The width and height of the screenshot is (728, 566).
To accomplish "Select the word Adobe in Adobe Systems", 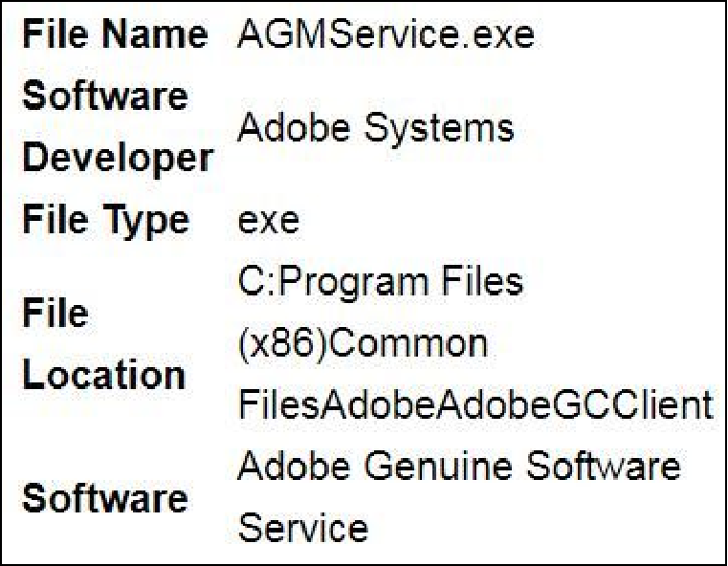I will pos(294,127).
